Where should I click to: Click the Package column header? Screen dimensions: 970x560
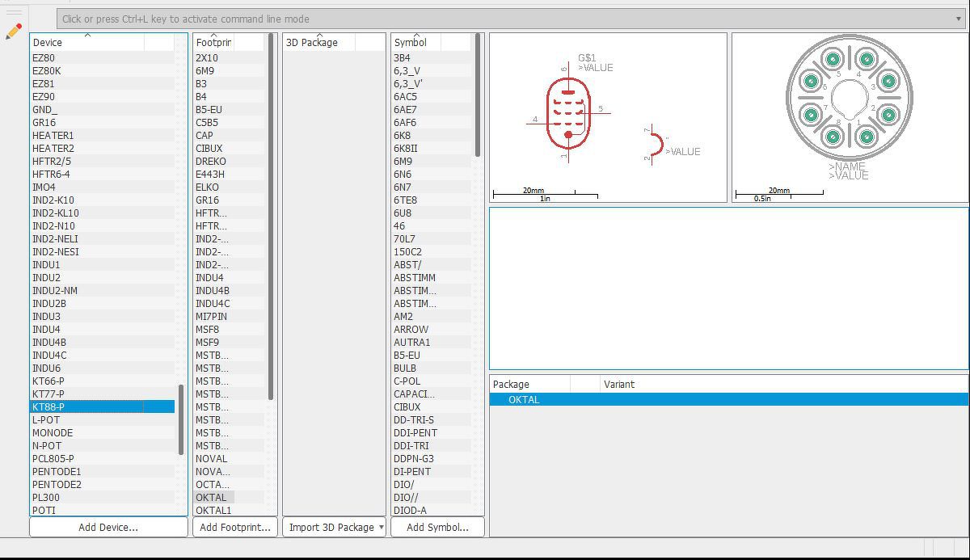(x=530, y=384)
